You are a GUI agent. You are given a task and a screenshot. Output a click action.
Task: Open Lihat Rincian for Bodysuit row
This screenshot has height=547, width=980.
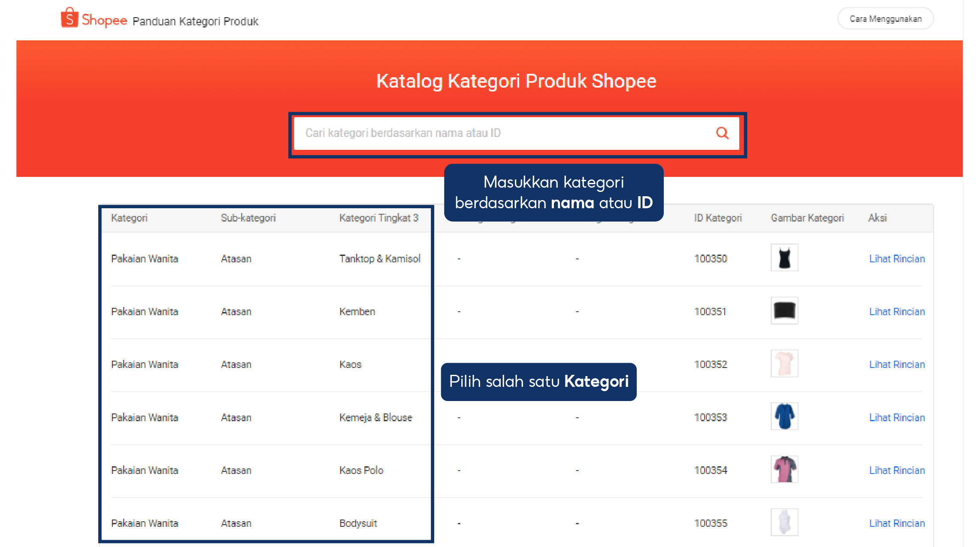(897, 523)
